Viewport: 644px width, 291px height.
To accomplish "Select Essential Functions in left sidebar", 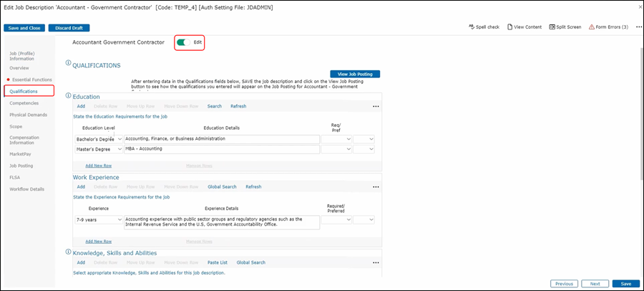I will (x=31, y=80).
